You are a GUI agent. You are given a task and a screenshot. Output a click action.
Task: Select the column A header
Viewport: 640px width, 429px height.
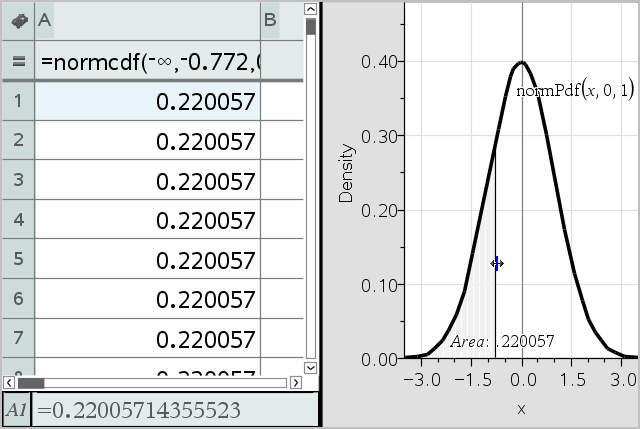coord(147,19)
